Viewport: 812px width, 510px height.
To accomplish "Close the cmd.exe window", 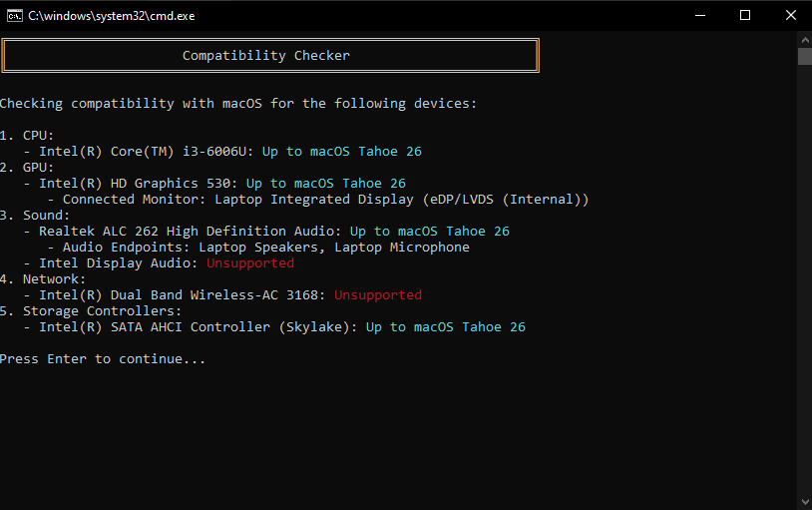I will 790,16.
